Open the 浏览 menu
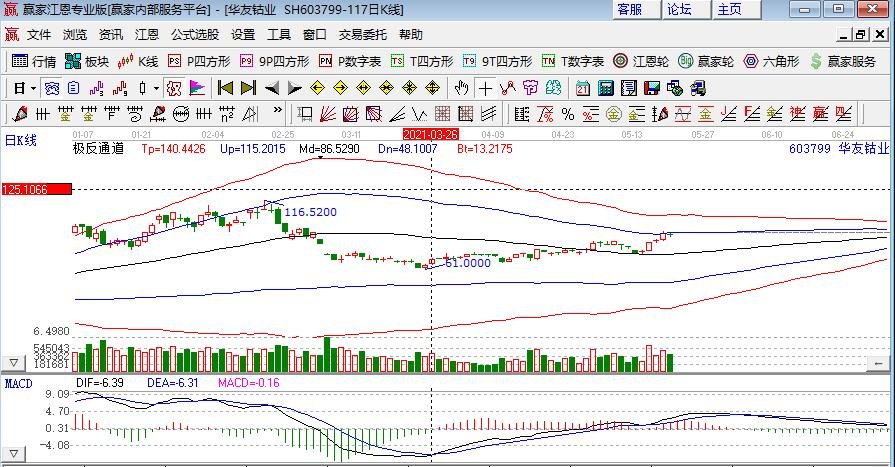The width and height of the screenshot is (895, 467). pyautogui.click(x=75, y=35)
